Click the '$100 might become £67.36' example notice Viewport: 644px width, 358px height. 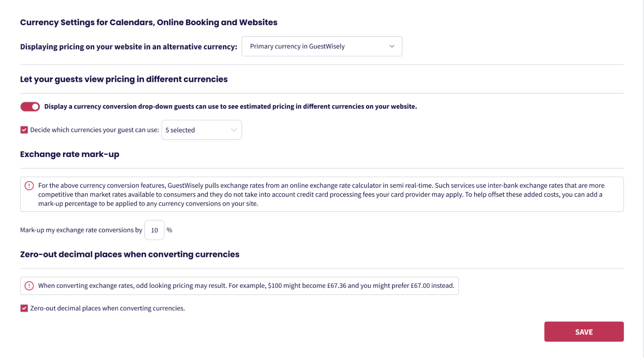[x=246, y=286]
